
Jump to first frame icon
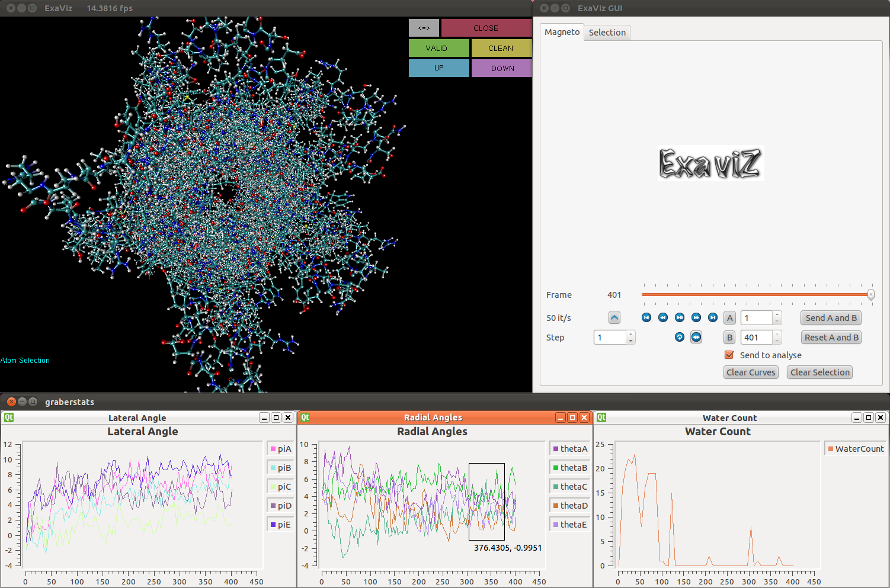point(646,318)
